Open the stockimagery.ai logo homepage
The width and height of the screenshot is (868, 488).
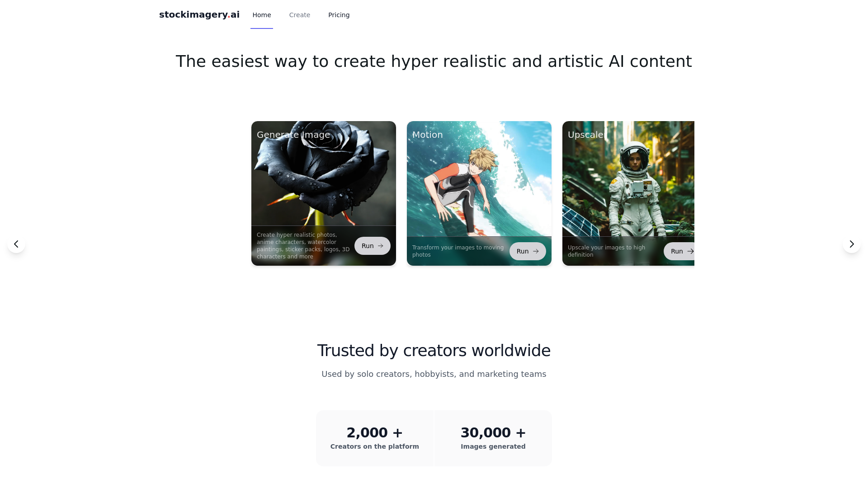tap(199, 14)
